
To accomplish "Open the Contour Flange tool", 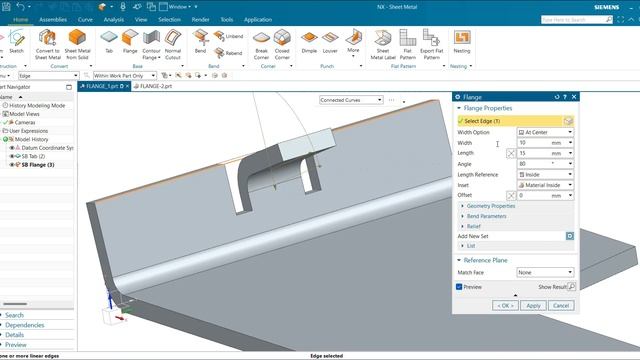I will coord(151,44).
